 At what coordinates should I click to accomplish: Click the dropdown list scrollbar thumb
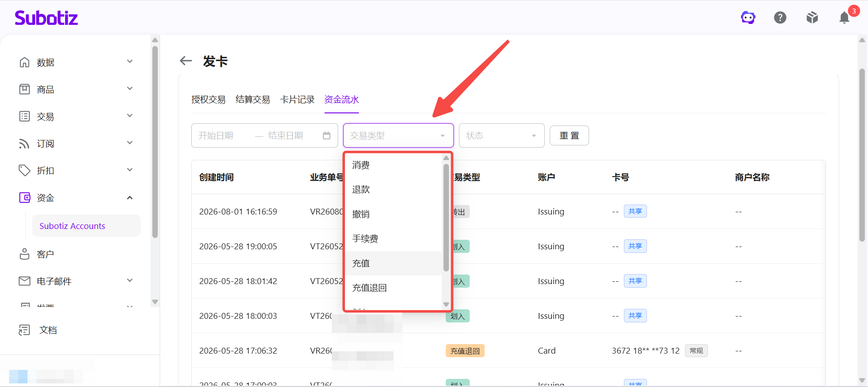446,218
